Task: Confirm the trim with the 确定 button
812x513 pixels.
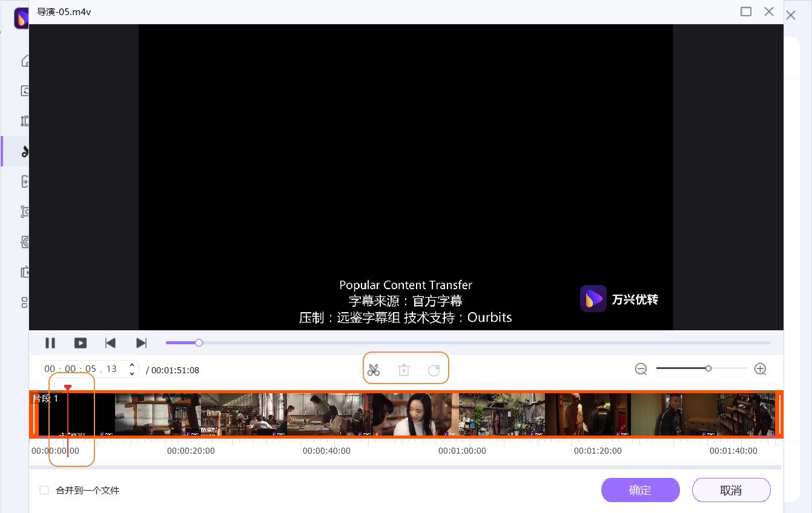Action: tap(640, 490)
